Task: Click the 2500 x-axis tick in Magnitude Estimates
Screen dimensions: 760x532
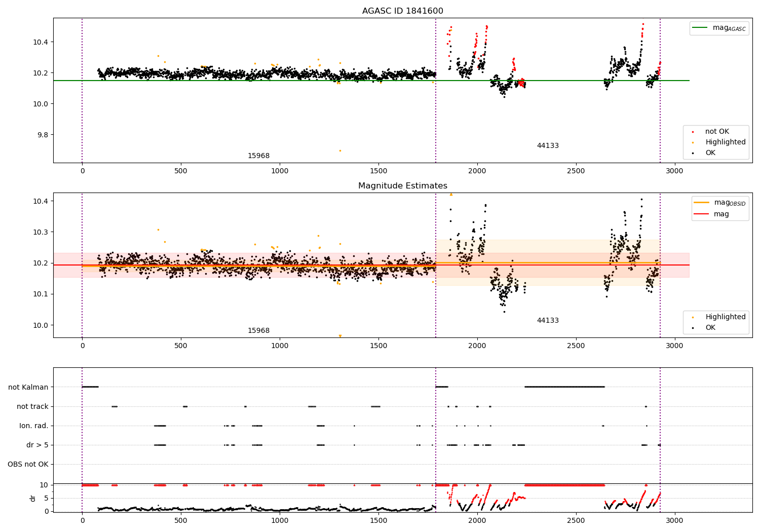Action: (576, 346)
